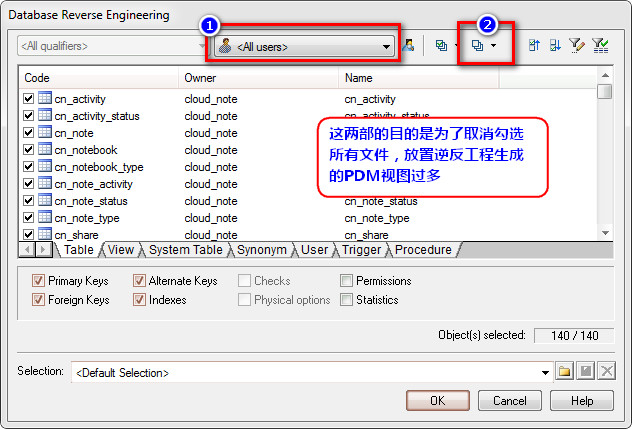The width and height of the screenshot is (632, 429).
Task: Click the Move Selected Items to Bottom icon
Action: [x=555, y=45]
